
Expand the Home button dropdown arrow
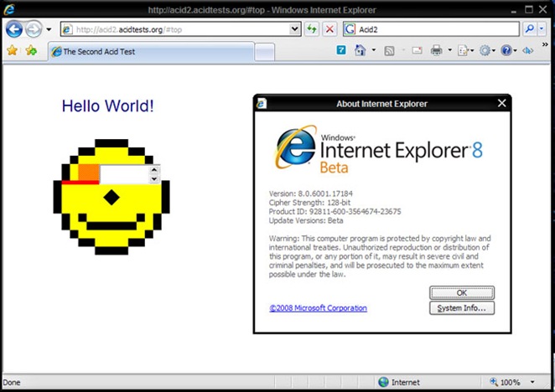pyautogui.click(x=373, y=50)
